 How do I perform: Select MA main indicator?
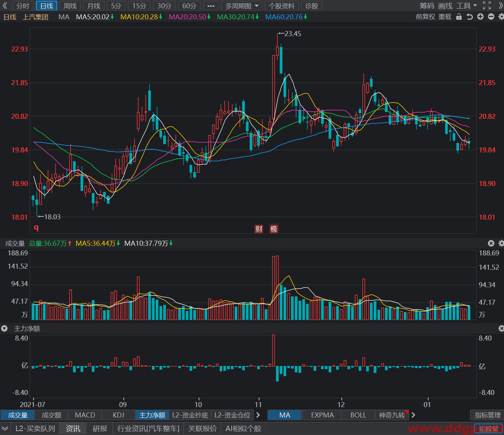click(285, 415)
